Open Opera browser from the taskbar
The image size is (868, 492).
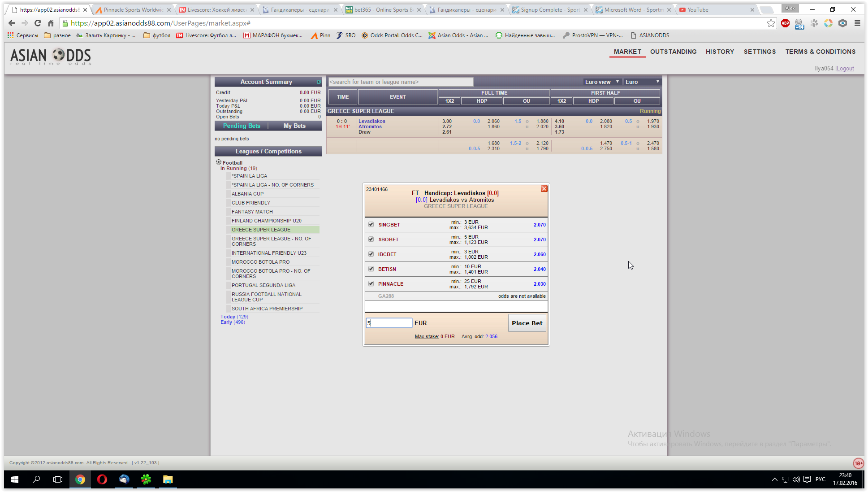[102, 479]
